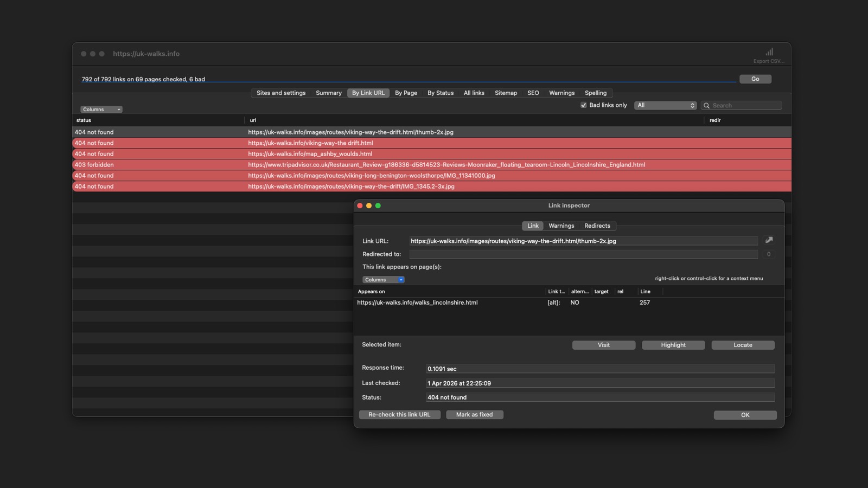The height and width of the screenshot is (488, 868).
Task: Click the Line column header in inspector
Action: point(650,292)
